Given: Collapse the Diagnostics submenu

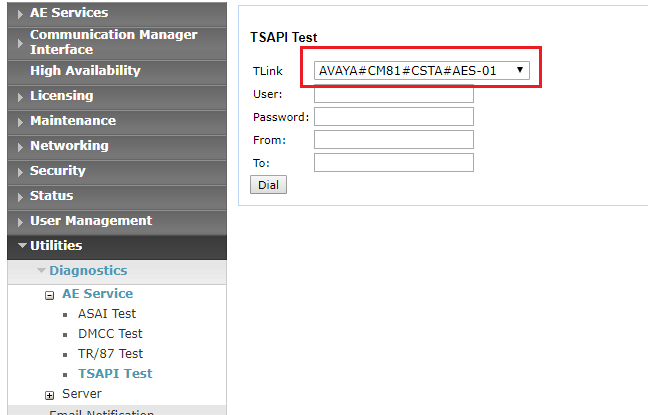Looking at the screenshot, I should (x=88, y=271).
